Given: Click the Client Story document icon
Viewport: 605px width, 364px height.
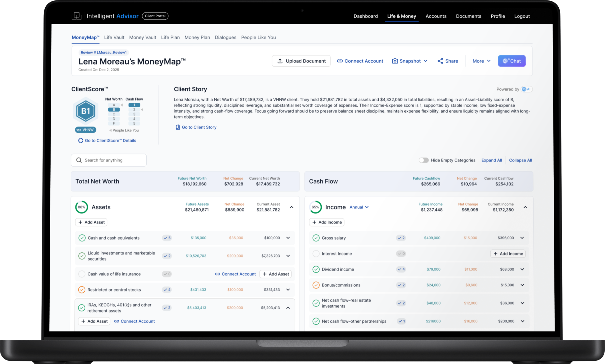Looking at the screenshot, I should [x=177, y=127].
